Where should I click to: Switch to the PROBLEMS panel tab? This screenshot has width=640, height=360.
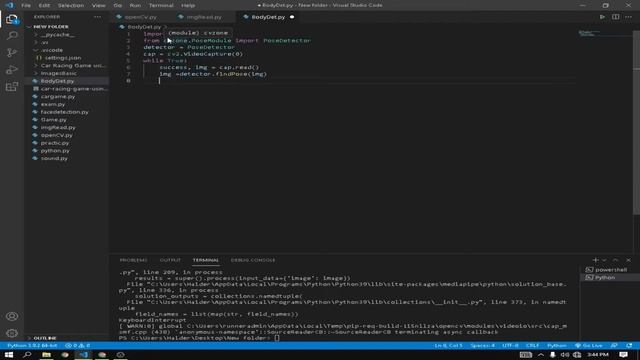point(133,260)
